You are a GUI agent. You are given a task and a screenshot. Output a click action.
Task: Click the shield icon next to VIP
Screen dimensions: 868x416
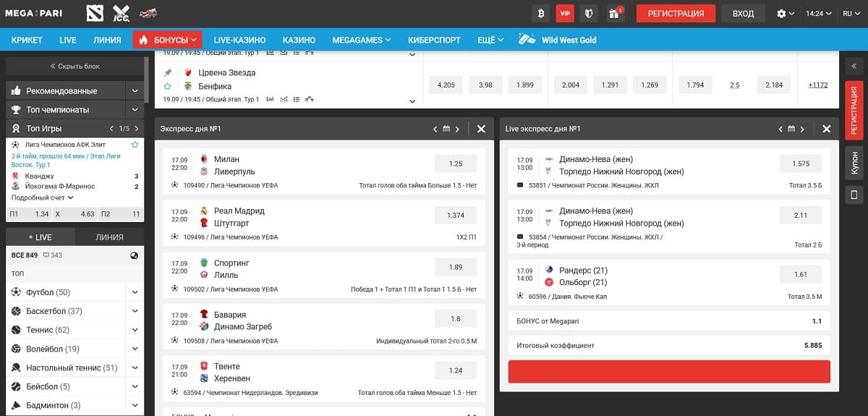pos(590,13)
